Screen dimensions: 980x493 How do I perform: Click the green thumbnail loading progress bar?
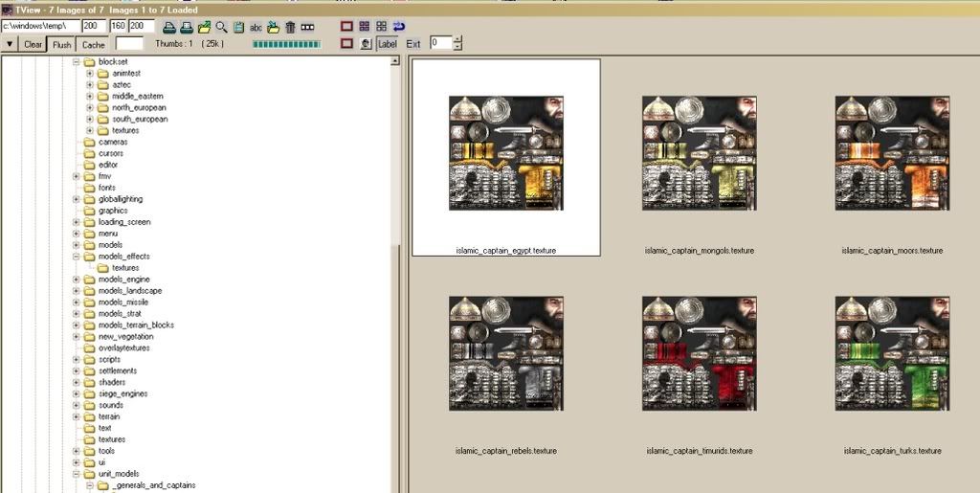pyautogui.click(x=285, y=44)
